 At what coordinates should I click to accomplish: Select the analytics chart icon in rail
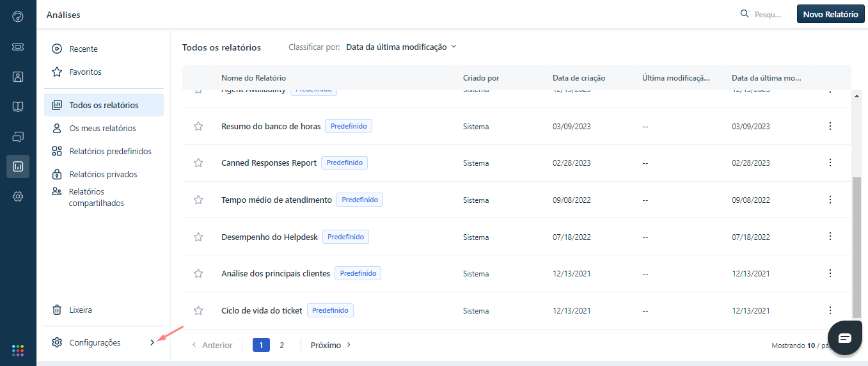pos(18,166)
